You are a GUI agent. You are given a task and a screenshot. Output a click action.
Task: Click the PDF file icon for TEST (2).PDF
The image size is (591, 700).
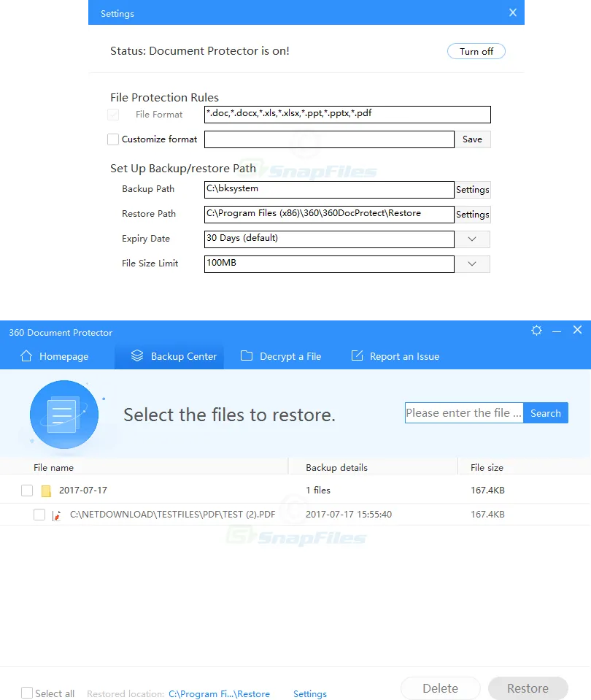(x=57, y=515)
